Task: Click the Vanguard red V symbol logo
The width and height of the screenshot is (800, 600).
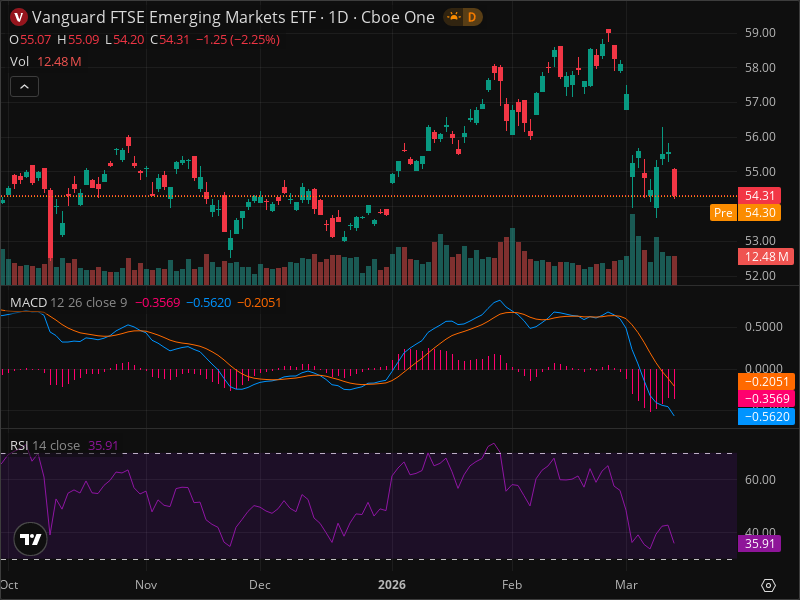Action: coord(19,17)
